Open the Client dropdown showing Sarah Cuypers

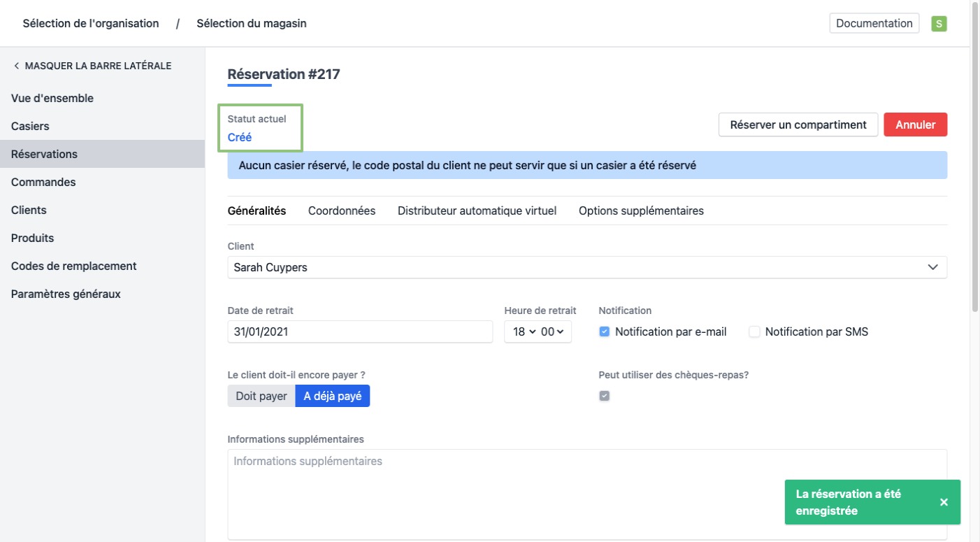click(x=586, y=267)
